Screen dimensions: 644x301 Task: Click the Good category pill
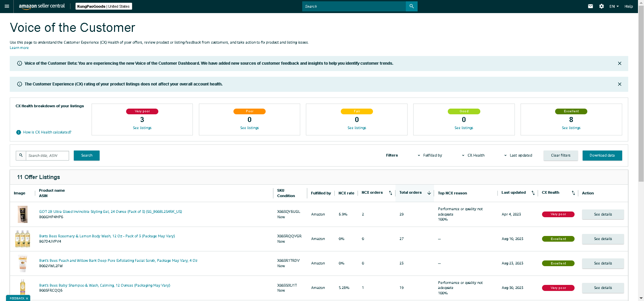464,112
